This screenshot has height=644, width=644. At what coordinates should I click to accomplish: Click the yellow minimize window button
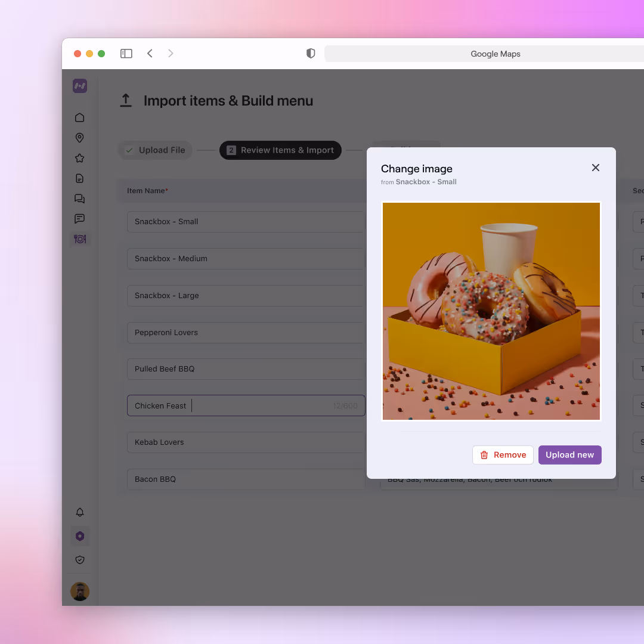[x=89, y=54]
